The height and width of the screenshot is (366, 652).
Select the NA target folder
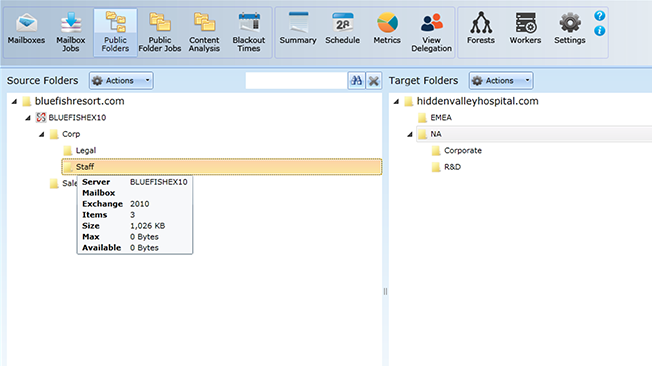436,134
